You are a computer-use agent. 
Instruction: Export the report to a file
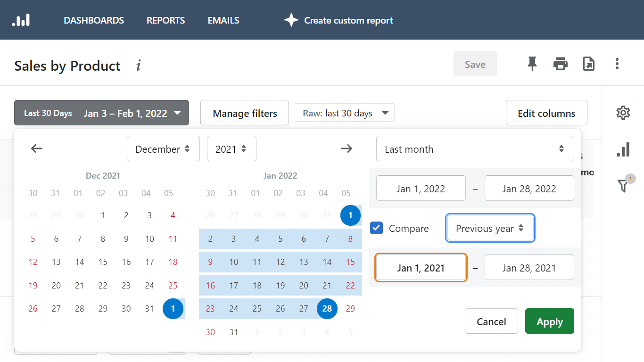pos(588,64)
